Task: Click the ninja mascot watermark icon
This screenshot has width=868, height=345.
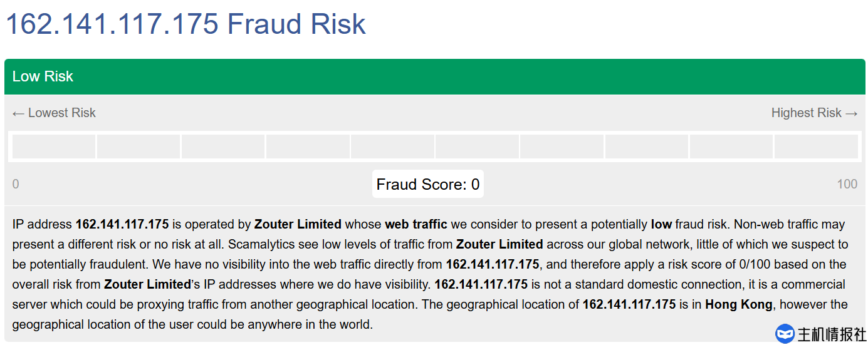Action: [785, 334]
